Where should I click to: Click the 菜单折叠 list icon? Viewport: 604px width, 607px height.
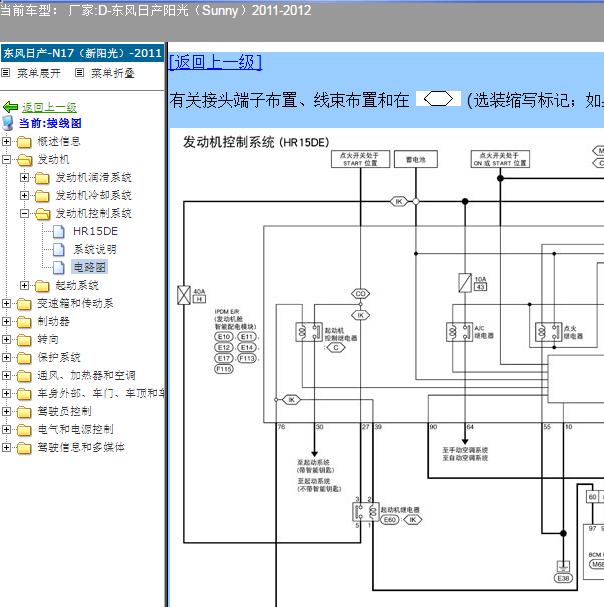point(79,72)
